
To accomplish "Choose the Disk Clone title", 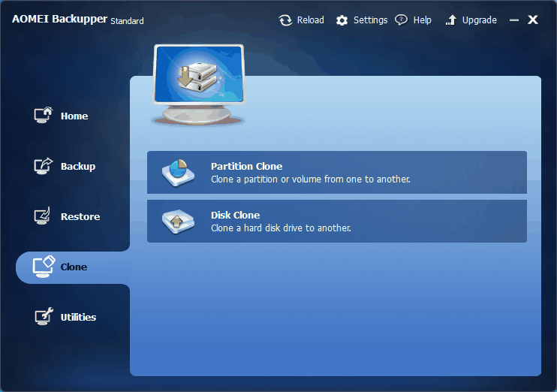I will pos(235,215).
